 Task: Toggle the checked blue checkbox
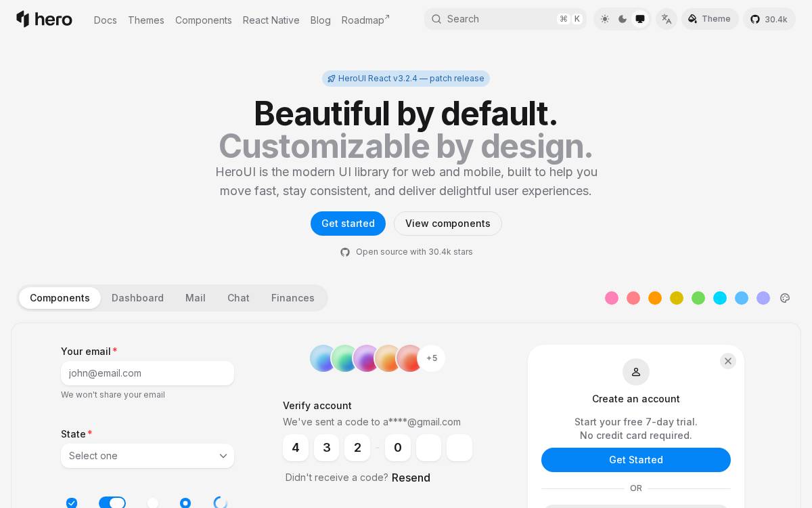(x=72, y=503)
